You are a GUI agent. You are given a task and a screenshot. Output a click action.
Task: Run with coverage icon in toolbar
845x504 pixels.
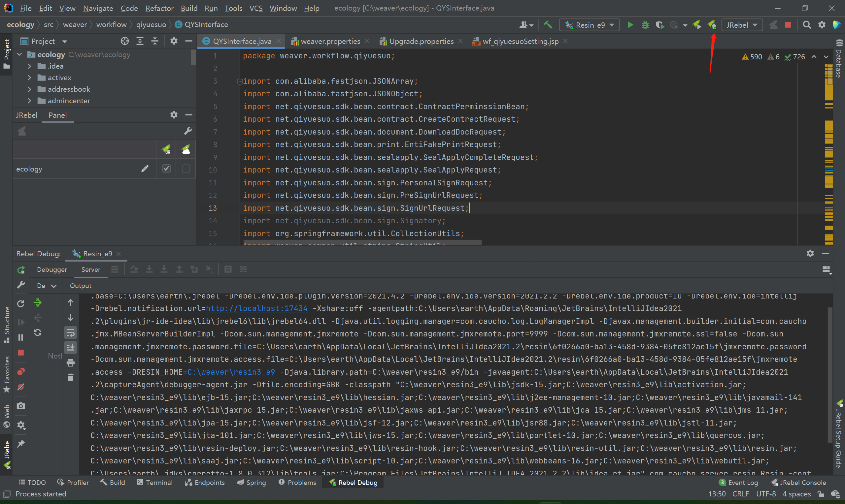click(659, 25)
